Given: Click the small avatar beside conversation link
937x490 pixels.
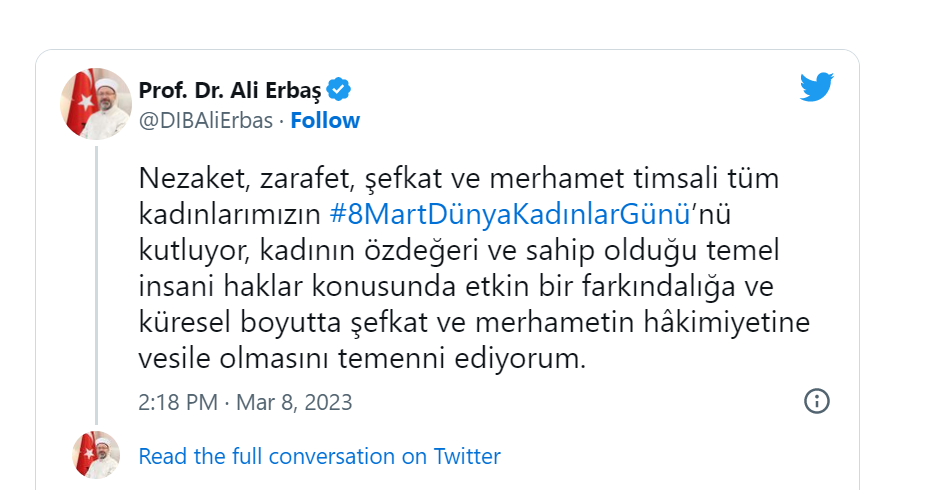Looking at the screenshot, I should tap(97, 456).
